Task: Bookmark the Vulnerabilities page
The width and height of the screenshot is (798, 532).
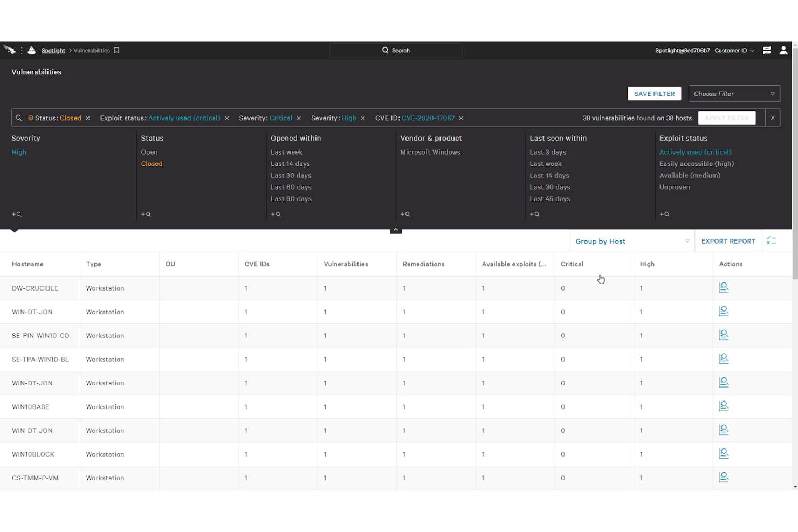Action: tap(116, 50)
